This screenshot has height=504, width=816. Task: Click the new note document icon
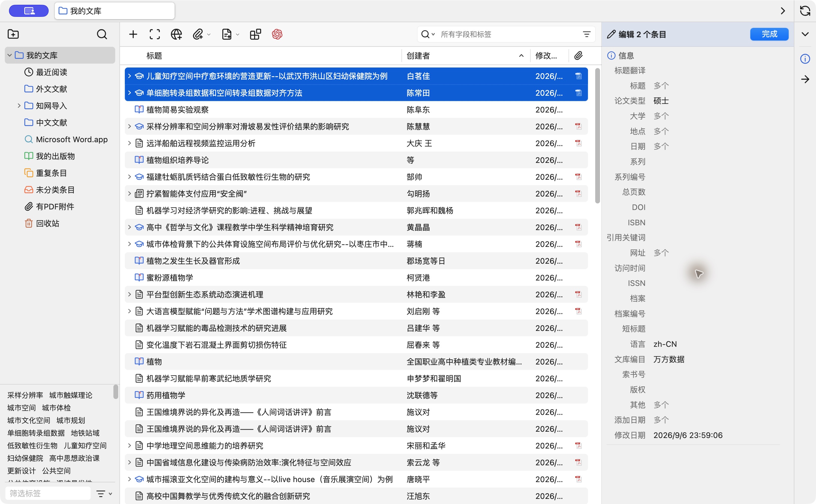(227, 34)
